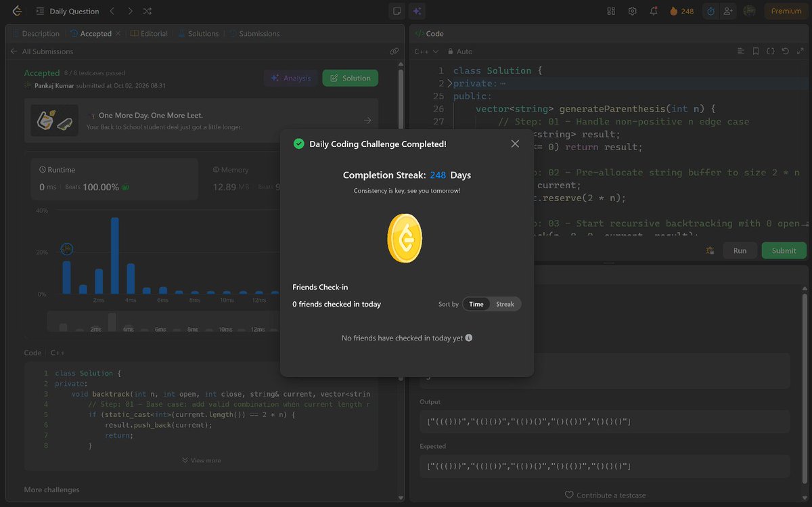Close the Accepted tab

[x=118, y=33]
